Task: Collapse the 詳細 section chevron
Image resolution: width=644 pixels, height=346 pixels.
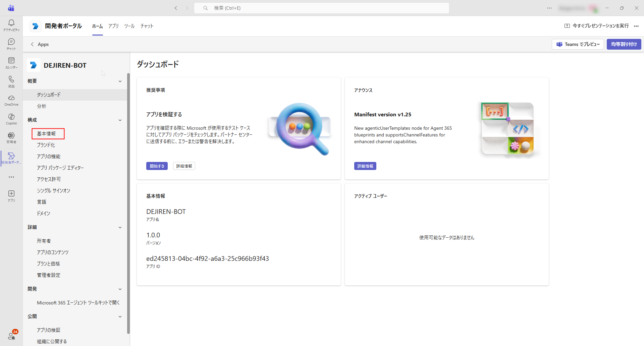Action: (x=120, y=227)
